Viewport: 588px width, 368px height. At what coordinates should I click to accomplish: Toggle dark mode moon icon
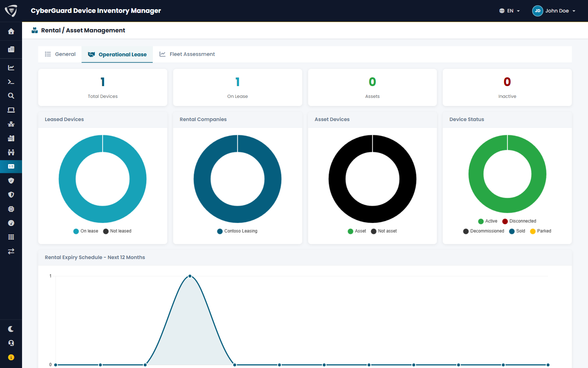tap(11, 329)
